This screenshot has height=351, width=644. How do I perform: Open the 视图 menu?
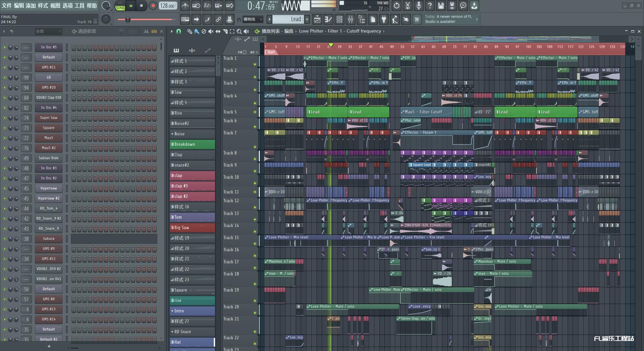point(55,5)
